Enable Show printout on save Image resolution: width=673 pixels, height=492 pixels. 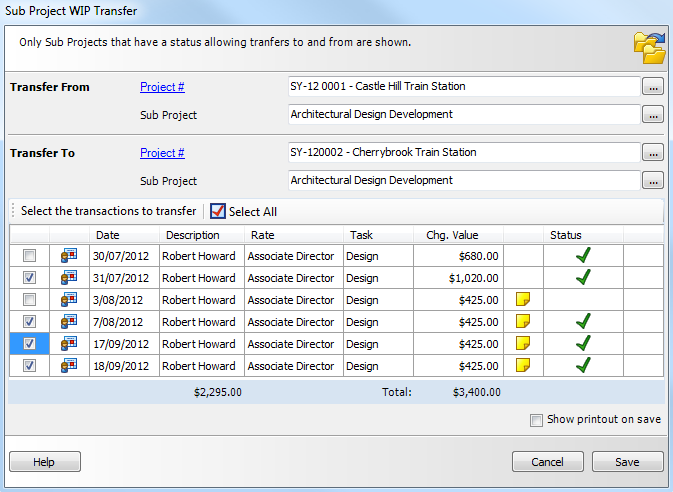[x=537, y=420]
